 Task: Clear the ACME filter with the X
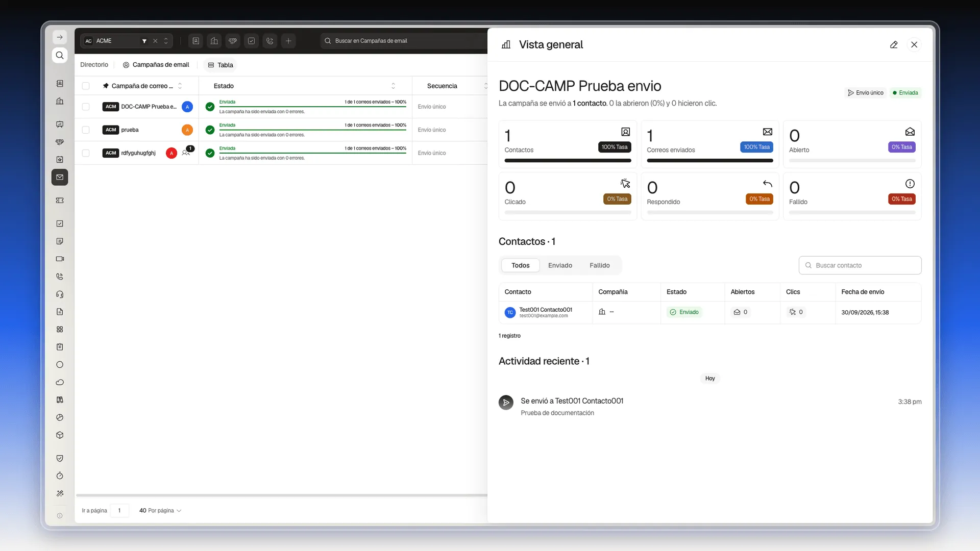[x=155, y=41]
